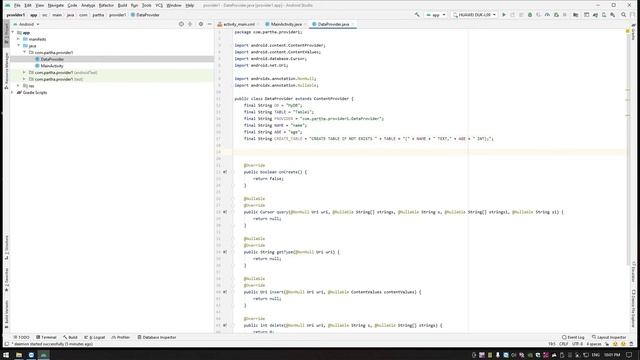
Task: Collapse the app module tree node
Action: (x=13, y=32)
